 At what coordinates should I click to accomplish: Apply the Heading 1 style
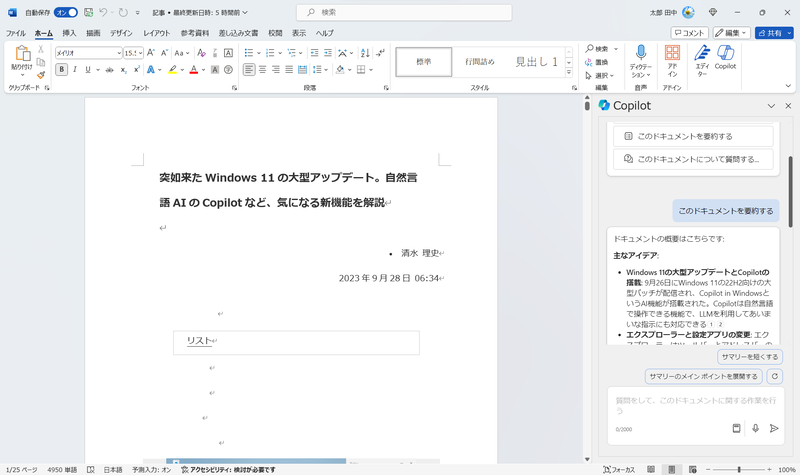[x=536, y=62]
